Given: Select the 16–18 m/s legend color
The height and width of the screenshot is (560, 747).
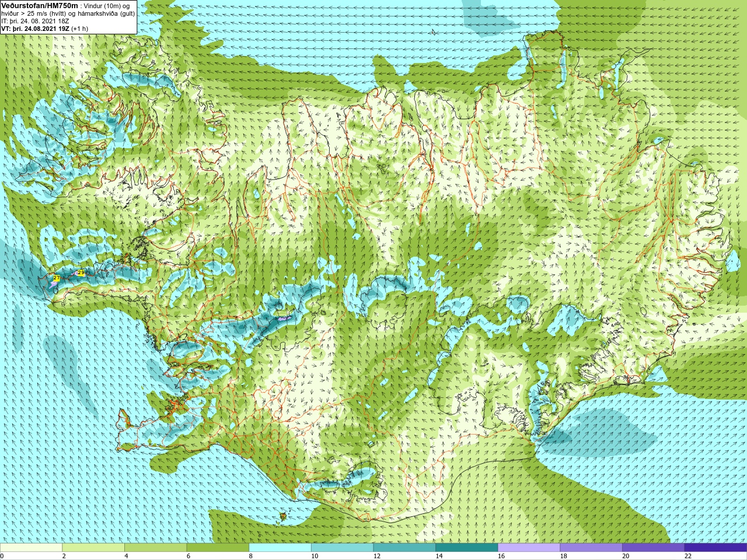Looking at the screenshot, I should pyautogui.click(x=529, y=548).
